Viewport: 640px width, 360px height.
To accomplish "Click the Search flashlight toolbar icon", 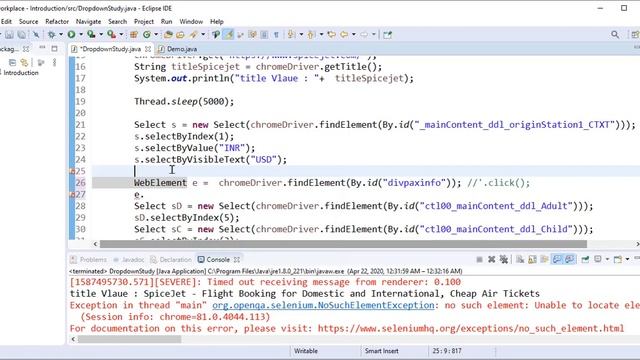I will (193, 35).
